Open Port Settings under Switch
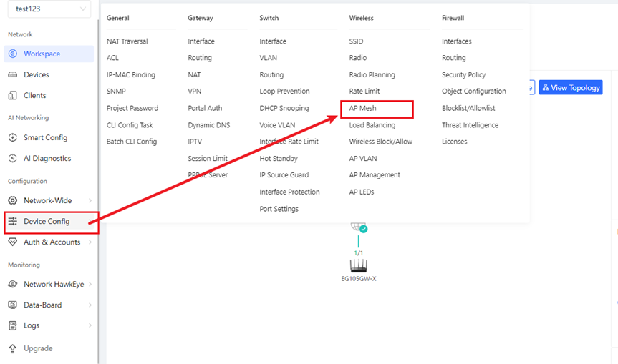 pos(279,209)
